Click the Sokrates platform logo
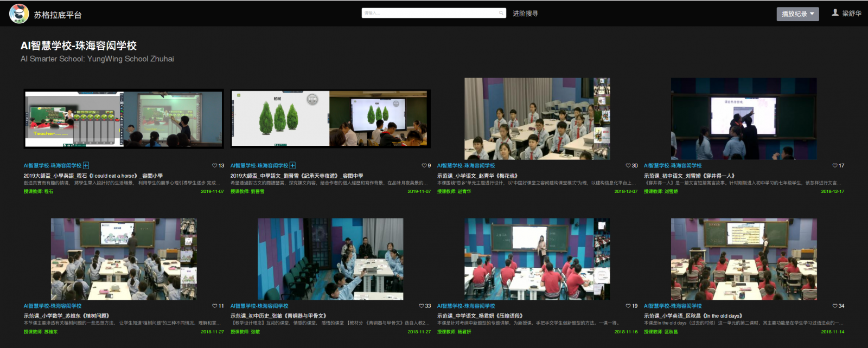 (19, 14)
